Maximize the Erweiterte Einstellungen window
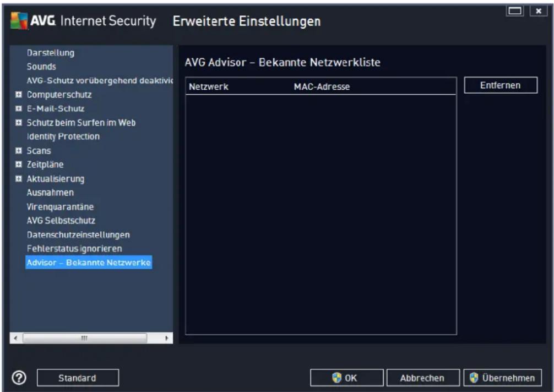554x392 pixels. click(x=515, y=11)
